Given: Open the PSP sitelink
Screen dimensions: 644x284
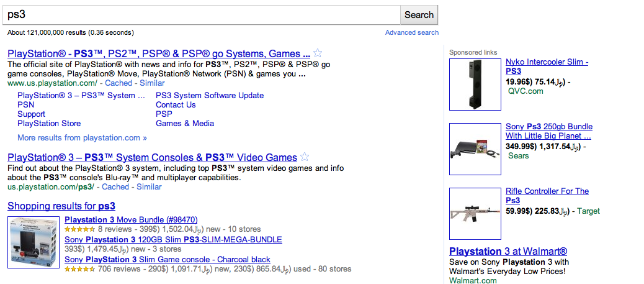Looking at the screenshot, I should pos(164,114).
